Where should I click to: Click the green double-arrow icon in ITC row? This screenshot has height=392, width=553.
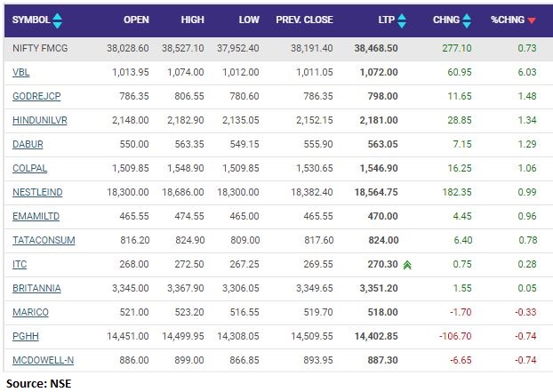pos(407,264)
